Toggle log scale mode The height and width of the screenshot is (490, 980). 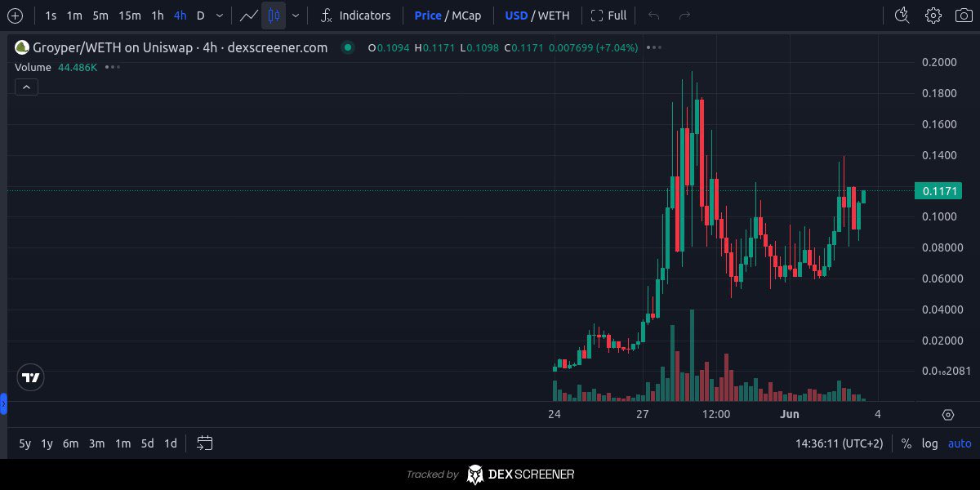pos(930,443)
